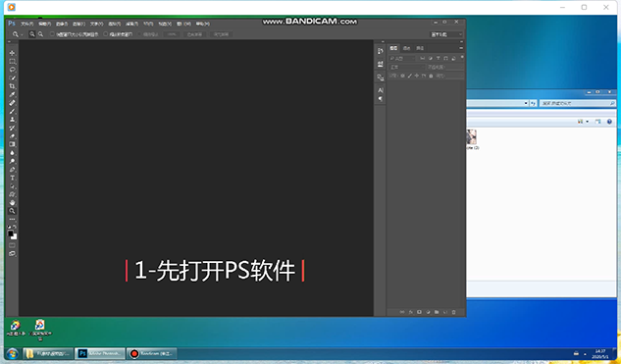The image size is (621, 364).
Task: Open Edit Toolbar three-dots button
Action: point(12,220)
